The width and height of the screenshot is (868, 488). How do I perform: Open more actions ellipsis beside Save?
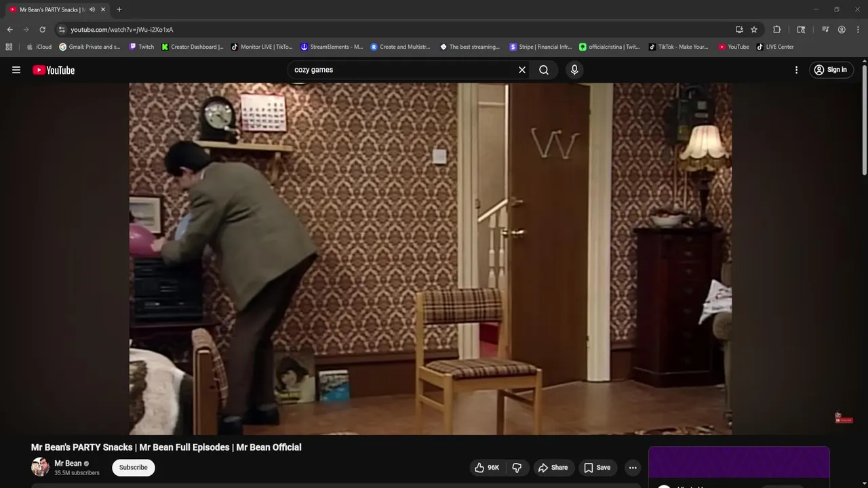point(633,468)
